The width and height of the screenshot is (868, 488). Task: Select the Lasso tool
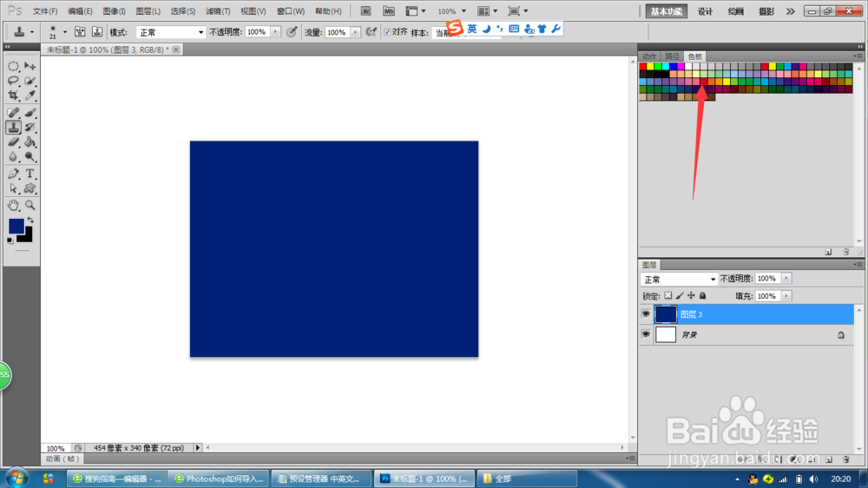tap(13, 81)
